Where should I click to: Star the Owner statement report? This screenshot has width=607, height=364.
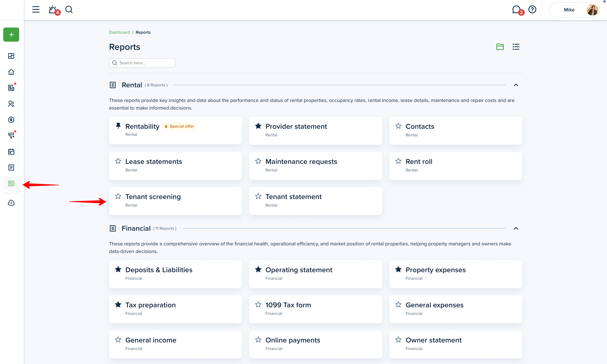pyautogui.click(x=398, y=340)
